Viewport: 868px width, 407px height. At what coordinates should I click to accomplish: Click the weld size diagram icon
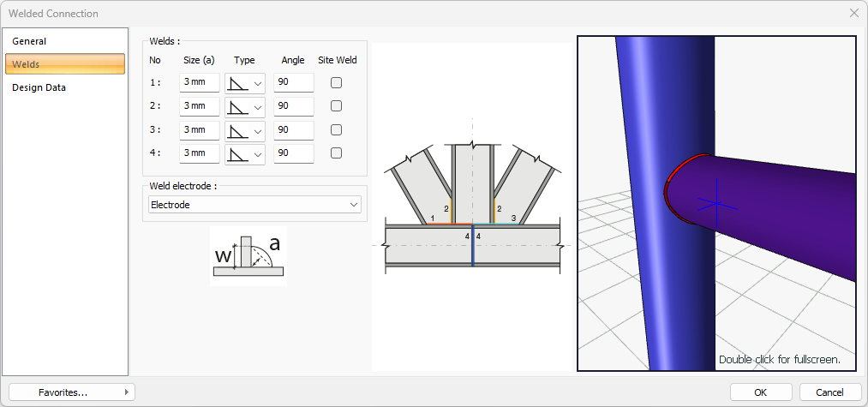tap(248, 255)
